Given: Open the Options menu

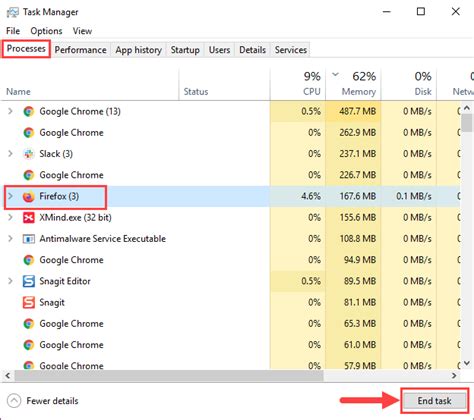Looking at the screenshot, I should (x=46, y=31).
